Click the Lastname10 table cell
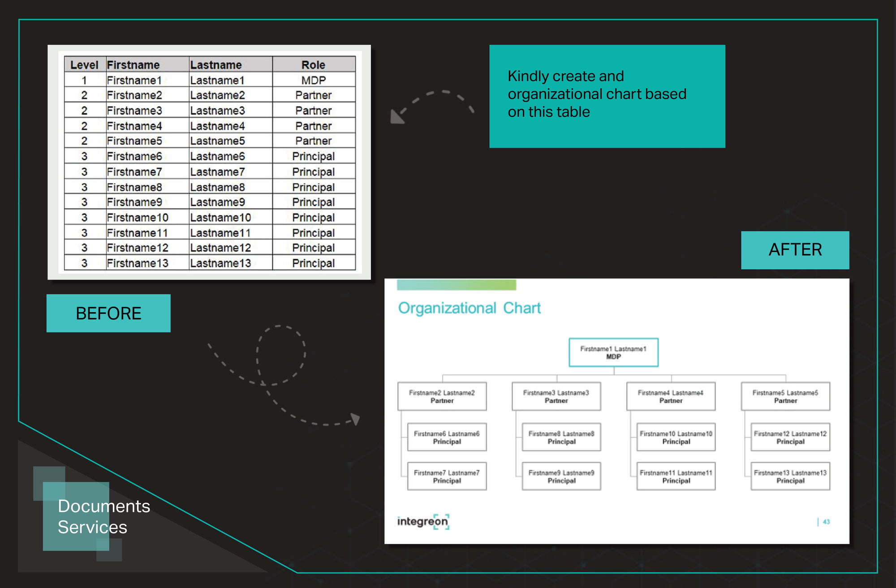The image size is (896, 588). pyautogui.click(x=231, y=217)
